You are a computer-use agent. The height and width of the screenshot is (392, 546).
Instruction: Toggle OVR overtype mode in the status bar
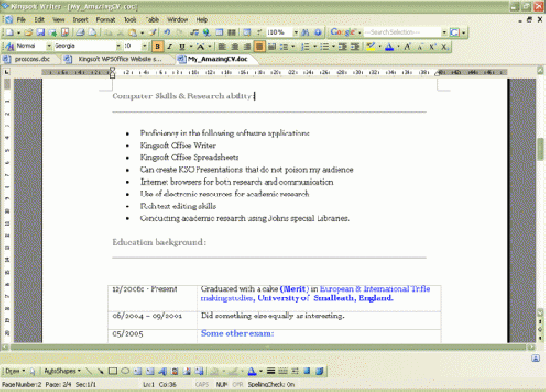(238, 385)
